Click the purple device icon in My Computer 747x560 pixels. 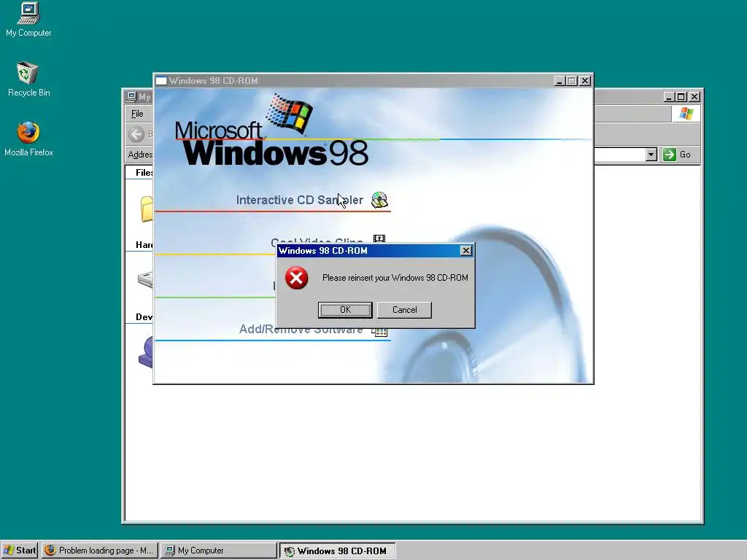[146, 352]
